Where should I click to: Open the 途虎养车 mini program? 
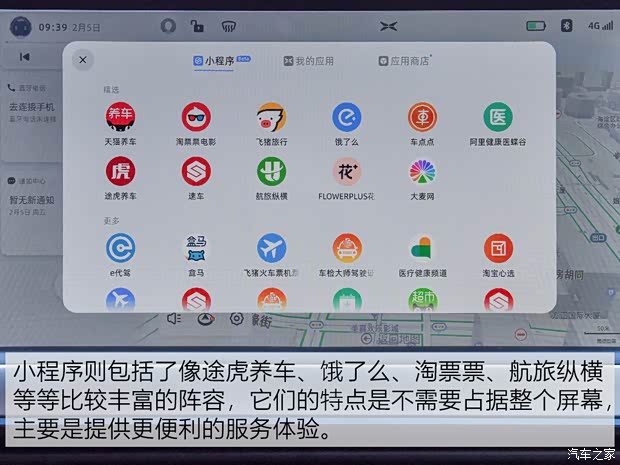120,171
